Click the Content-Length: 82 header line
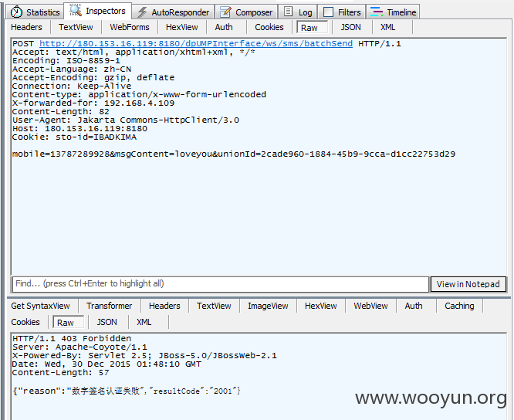The width and height of the screenshot is (514, 420). point(61,112)
